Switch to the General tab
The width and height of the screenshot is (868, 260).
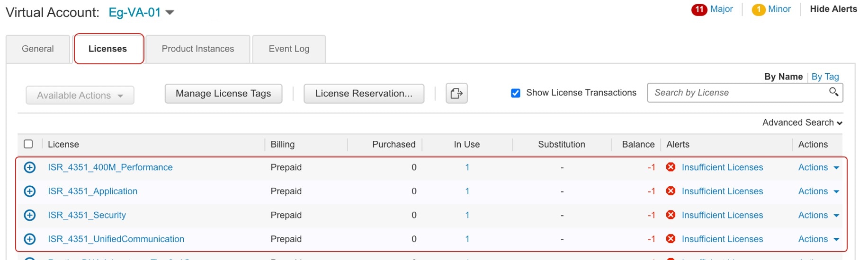coord(38,49)
